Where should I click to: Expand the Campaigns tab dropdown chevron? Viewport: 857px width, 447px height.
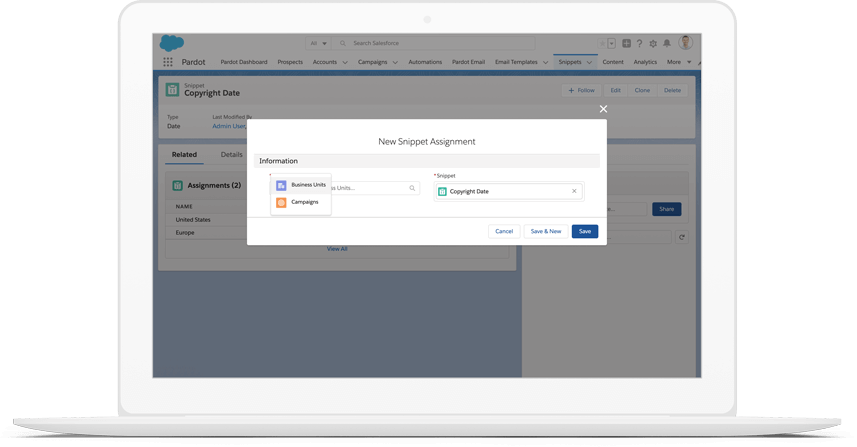(x=395, y=62)
